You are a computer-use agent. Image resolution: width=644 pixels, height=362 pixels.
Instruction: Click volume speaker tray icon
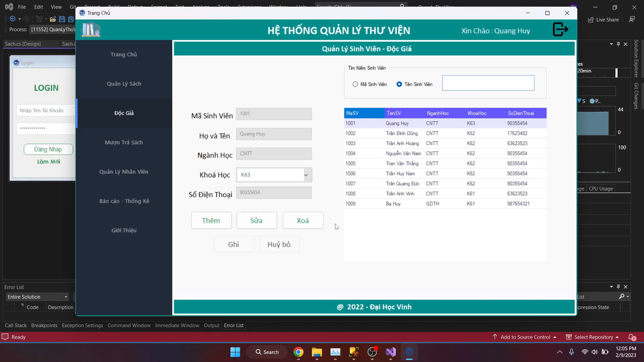point(595,352)
